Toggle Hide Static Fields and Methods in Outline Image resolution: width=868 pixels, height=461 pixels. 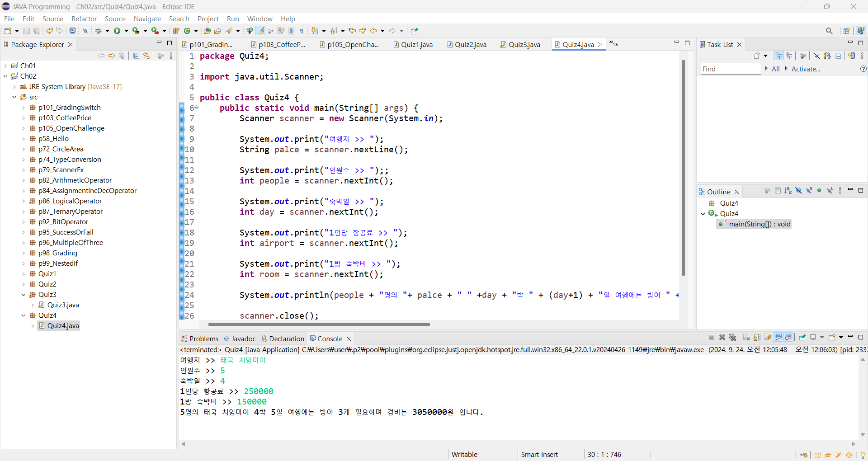(809, 191)
